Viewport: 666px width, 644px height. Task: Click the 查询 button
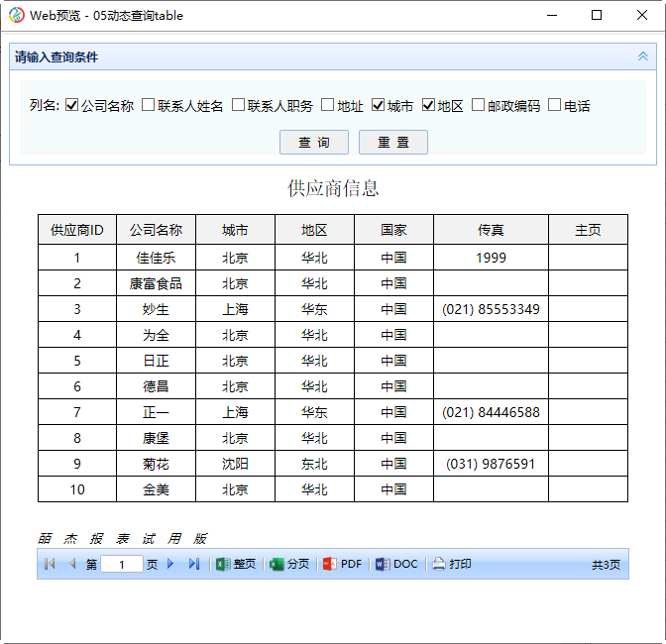[314, 143]
